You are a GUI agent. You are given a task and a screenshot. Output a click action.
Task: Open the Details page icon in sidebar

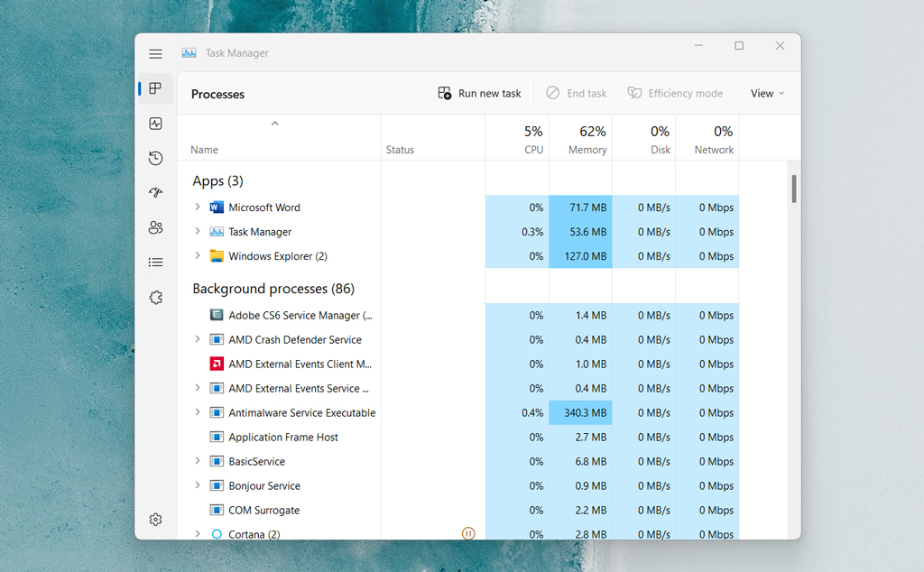pos(155,262)
